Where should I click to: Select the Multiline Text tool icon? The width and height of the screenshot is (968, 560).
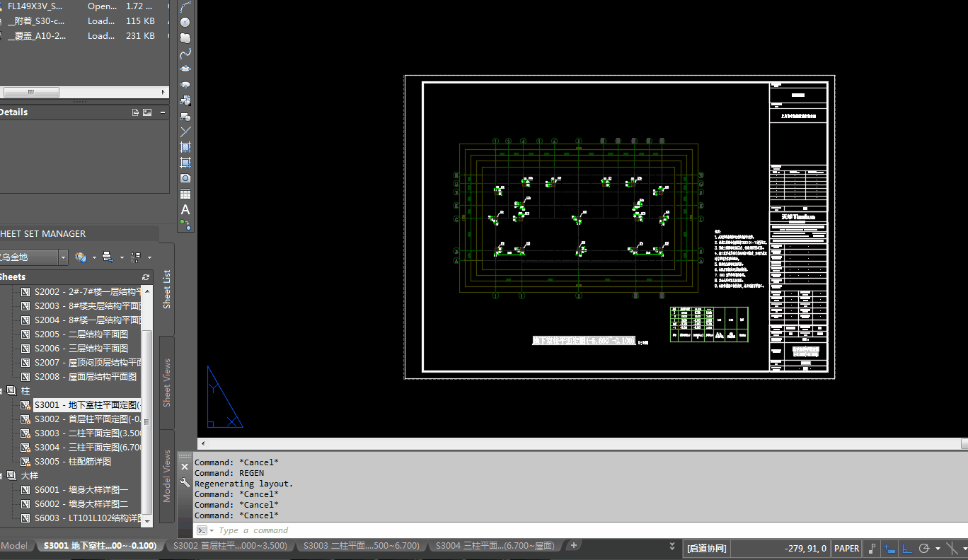(185, 210)
